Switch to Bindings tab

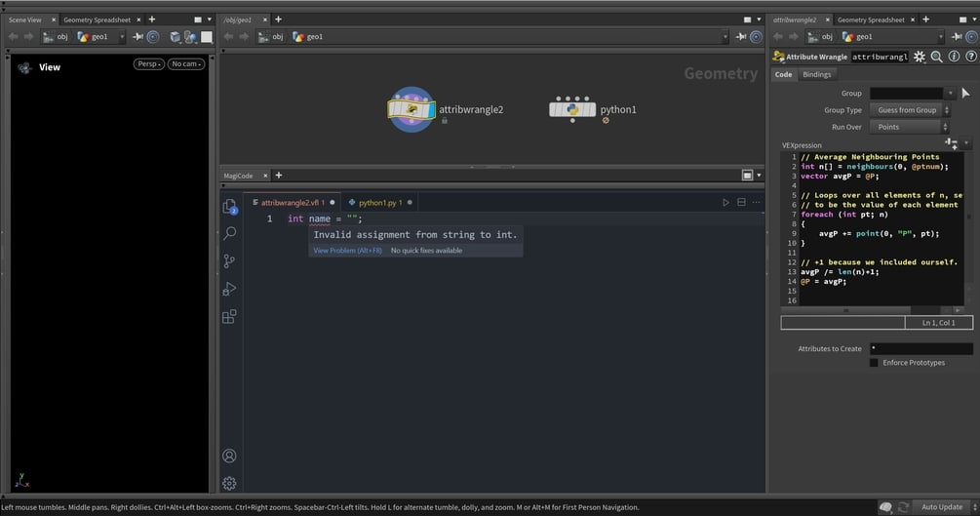click(x=817, y=74)
